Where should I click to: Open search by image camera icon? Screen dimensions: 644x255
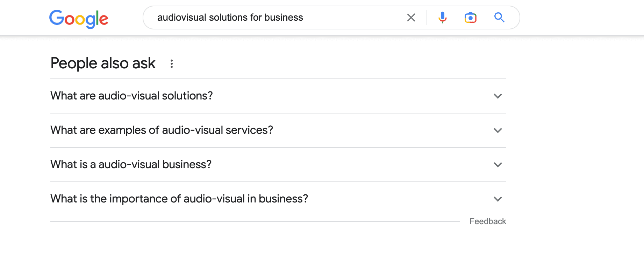471,18
